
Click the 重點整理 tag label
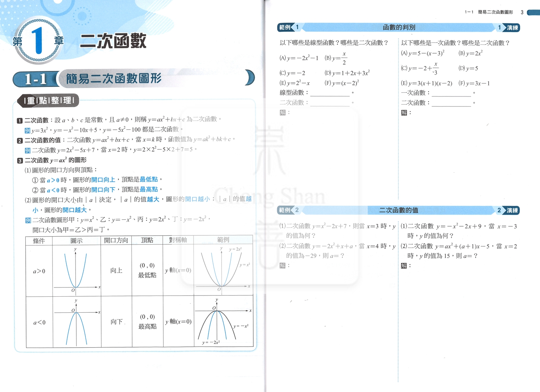(49, 101)
